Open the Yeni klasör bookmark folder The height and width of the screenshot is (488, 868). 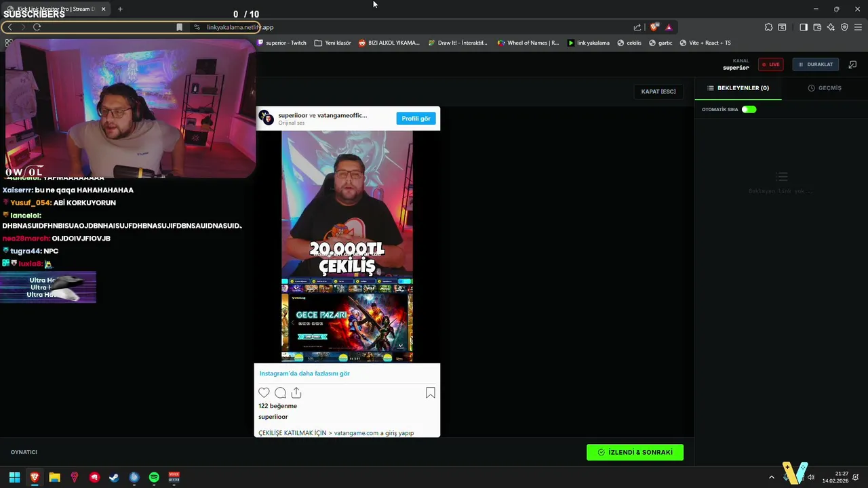333,43
